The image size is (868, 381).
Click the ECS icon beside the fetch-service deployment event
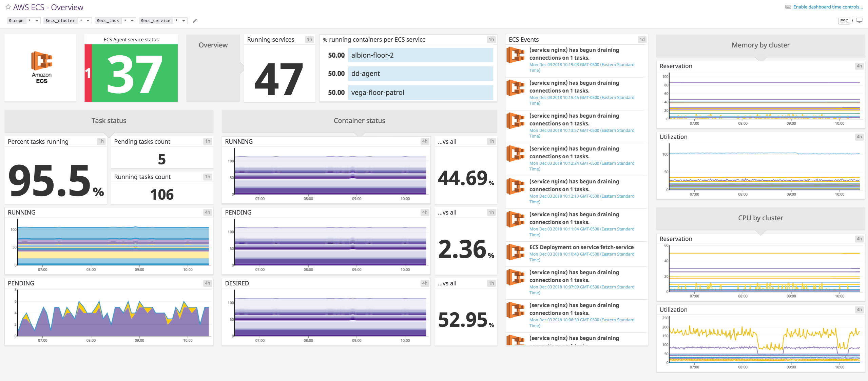(x=515, y=253)
